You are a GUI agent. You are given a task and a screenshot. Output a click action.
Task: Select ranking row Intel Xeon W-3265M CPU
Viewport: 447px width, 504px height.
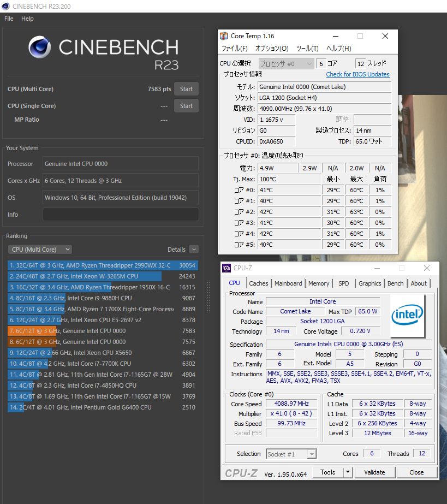(103, 276)
